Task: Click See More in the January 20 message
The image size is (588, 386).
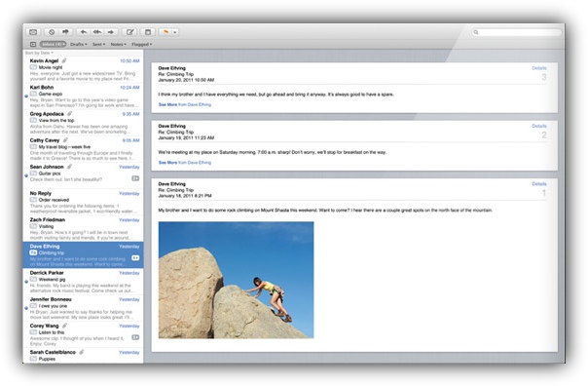Action: pyautogui.click(x=167, y=104)
